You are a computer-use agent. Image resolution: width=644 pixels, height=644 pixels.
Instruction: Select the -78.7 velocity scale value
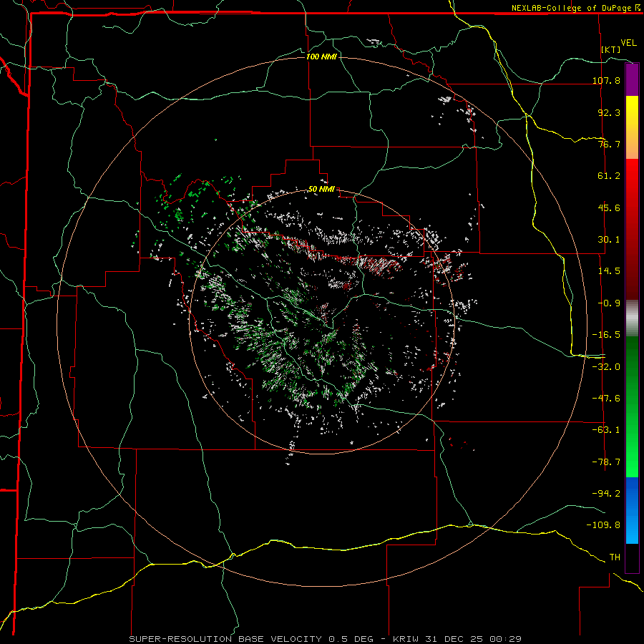coord(606,462)
